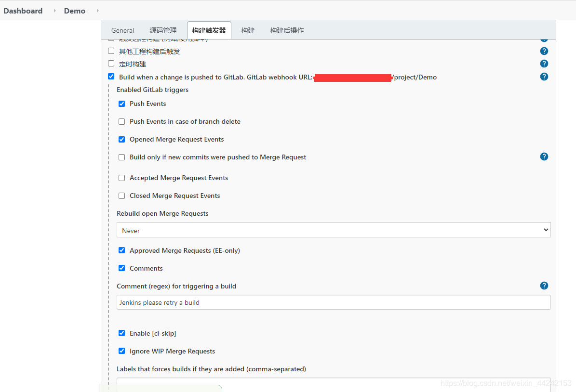Open Rebuild open Merge Requests dropdown
Screen dimensions: 576x392
click(x=334, y=230)
